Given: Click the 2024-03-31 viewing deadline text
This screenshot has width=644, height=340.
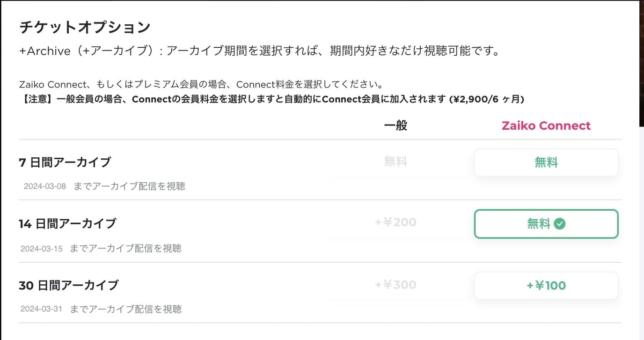Looking at the screenshot, I should click(41, 309).
